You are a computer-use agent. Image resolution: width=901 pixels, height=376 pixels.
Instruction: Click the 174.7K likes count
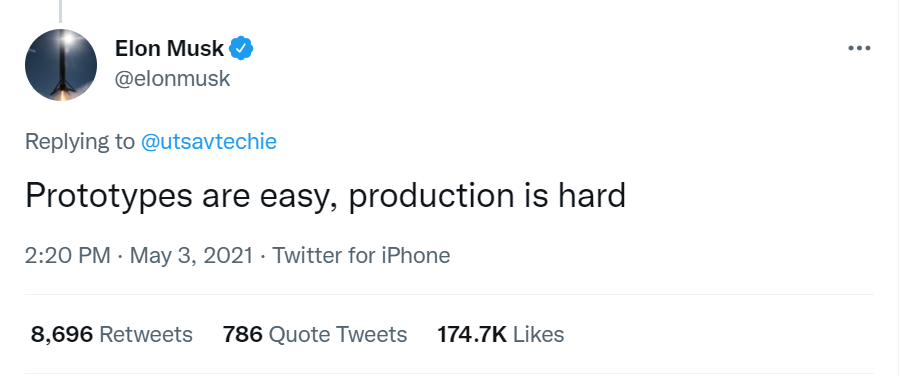(x=472, y=334)
